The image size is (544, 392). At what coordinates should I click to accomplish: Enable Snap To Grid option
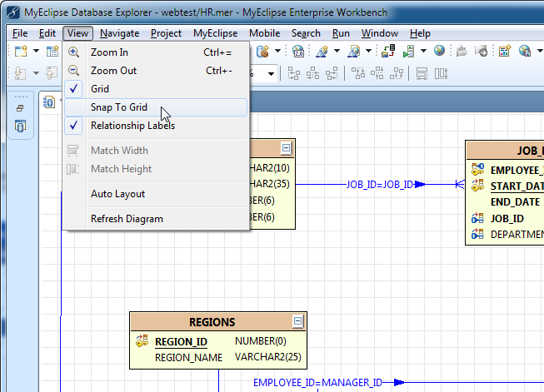click(x=118, y=107)
